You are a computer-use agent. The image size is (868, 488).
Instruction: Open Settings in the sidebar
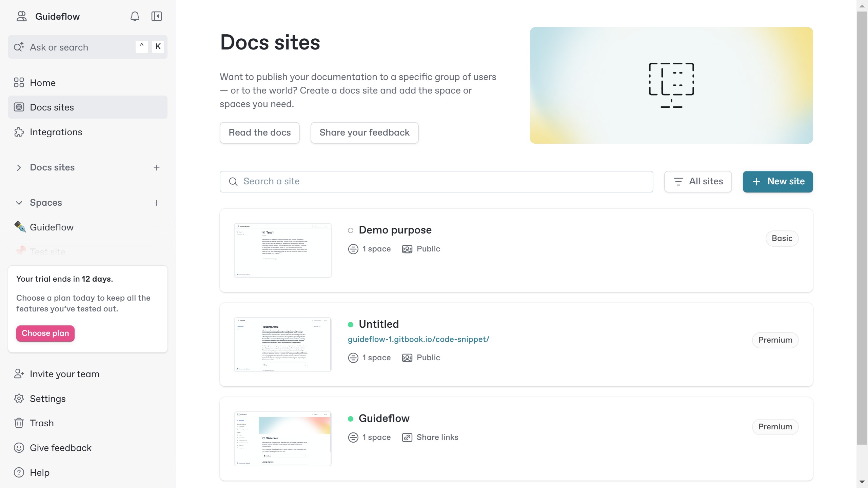88,399
